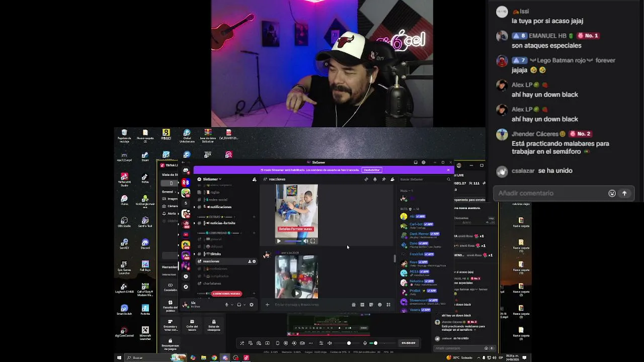Collapse the COMUNIDAD channel category
Screen dimensions: 644x362
(x=219, y=233)
